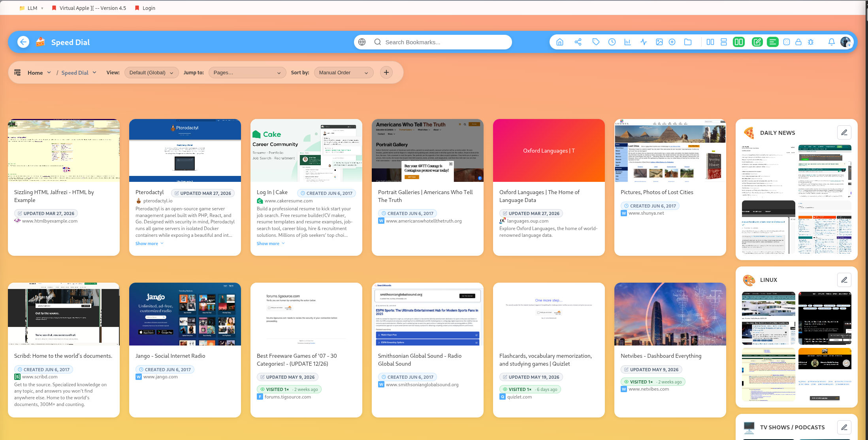Open the Jump to Pages dropdown
The image size is (868, 440).
tap(247, 72)
